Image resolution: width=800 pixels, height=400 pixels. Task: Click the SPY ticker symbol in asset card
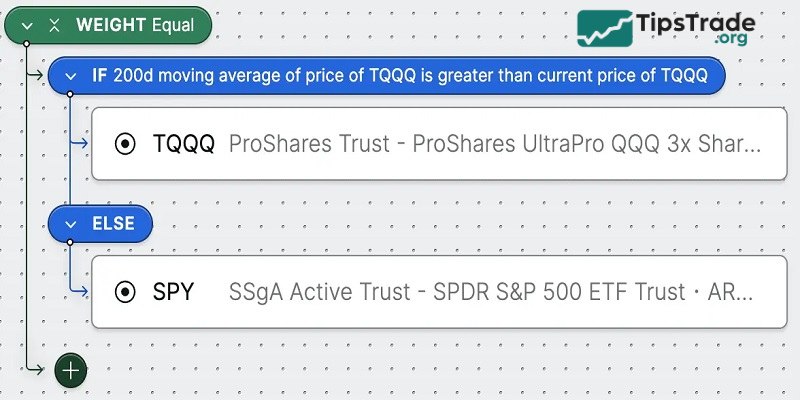[x=174, y=292]
